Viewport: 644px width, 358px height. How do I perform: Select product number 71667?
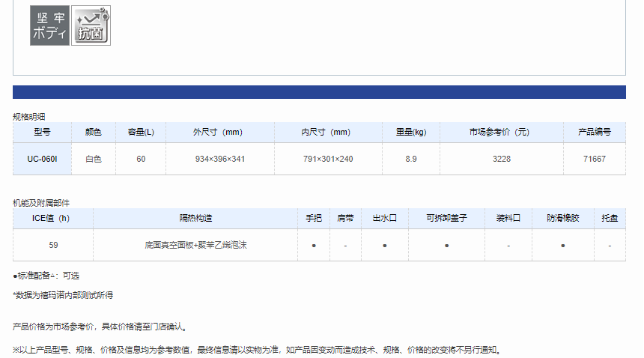coord(595,159)
